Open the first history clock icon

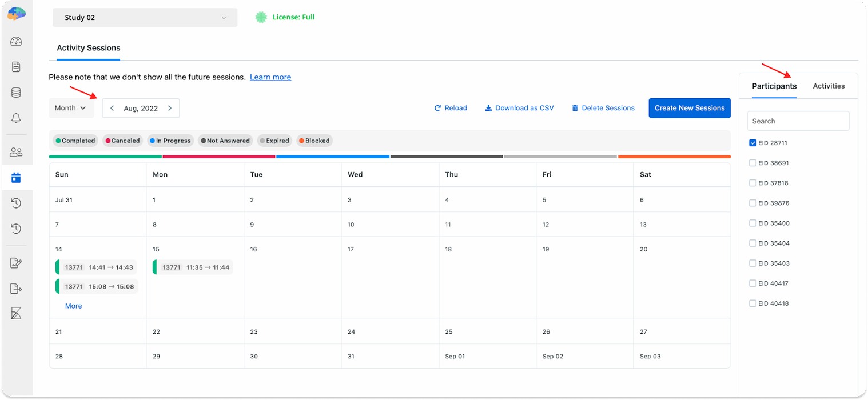pyautogui.click(x=17, y=203)
